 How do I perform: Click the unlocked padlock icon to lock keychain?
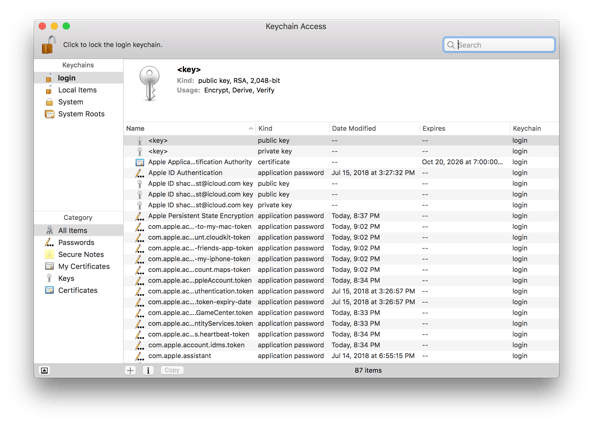[x=48, y=45]
